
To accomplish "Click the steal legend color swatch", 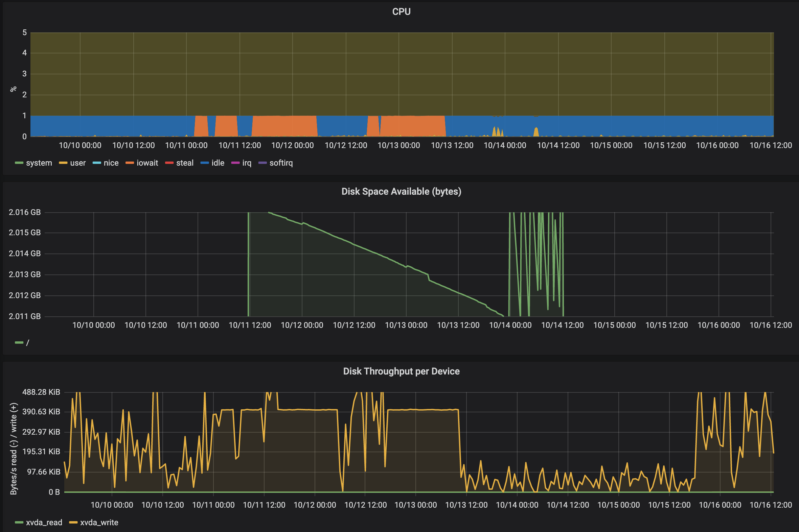I will [x=169, y=163].
